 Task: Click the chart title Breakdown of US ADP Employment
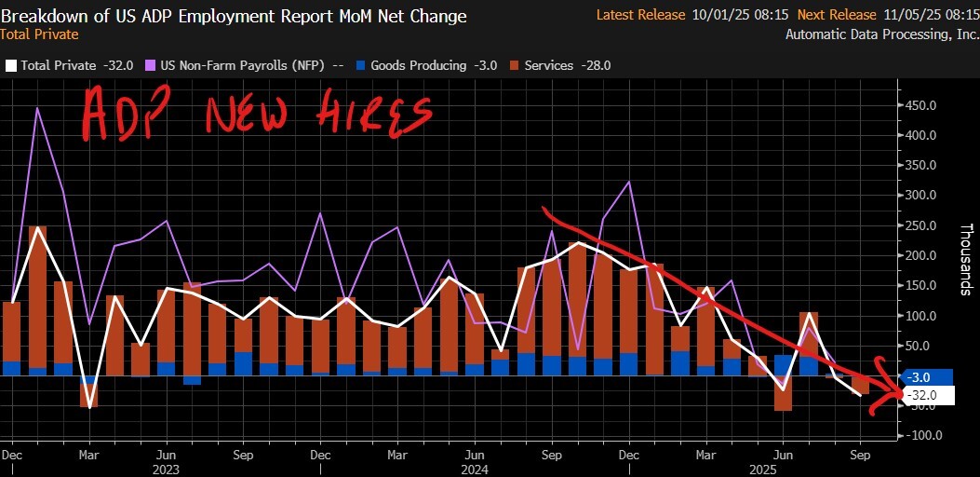pos(233,16)
